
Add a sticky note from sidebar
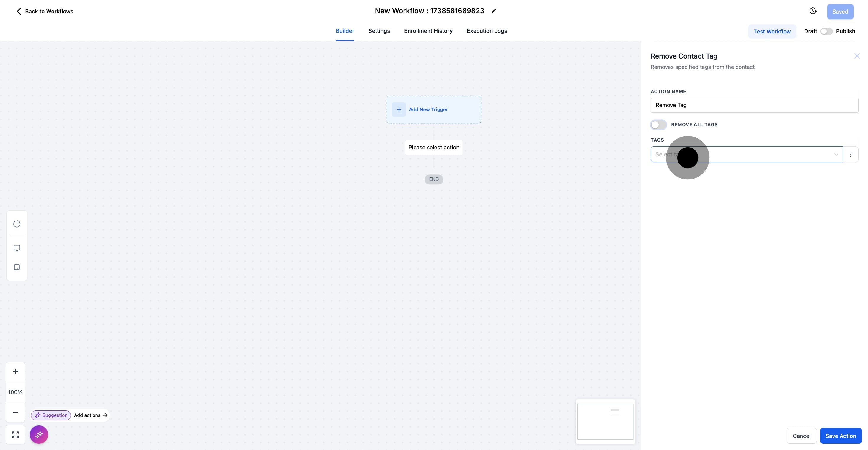17,267
